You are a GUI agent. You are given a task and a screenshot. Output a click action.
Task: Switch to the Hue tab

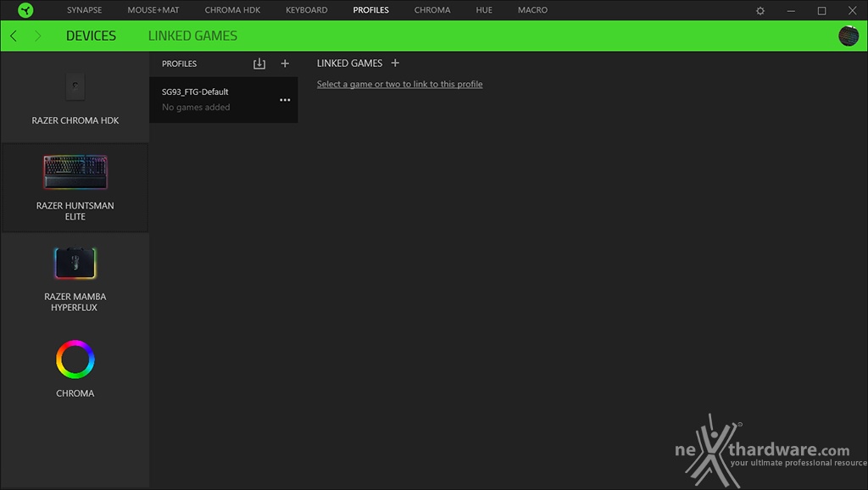pos(484,10)
